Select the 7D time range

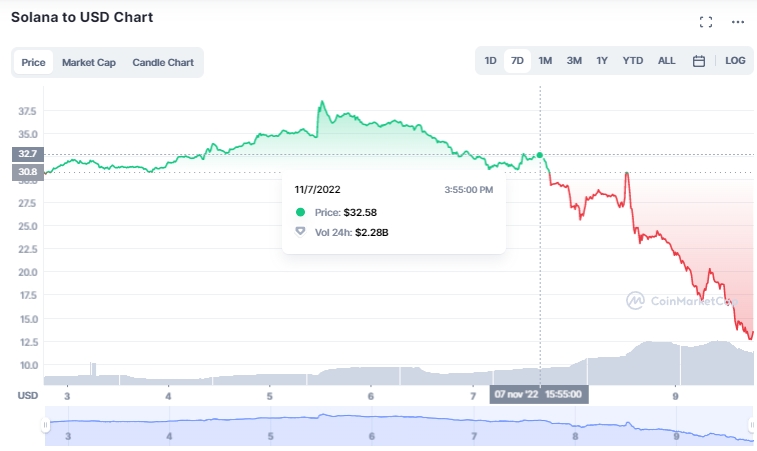pyautogui.click(x=517, y=61)
